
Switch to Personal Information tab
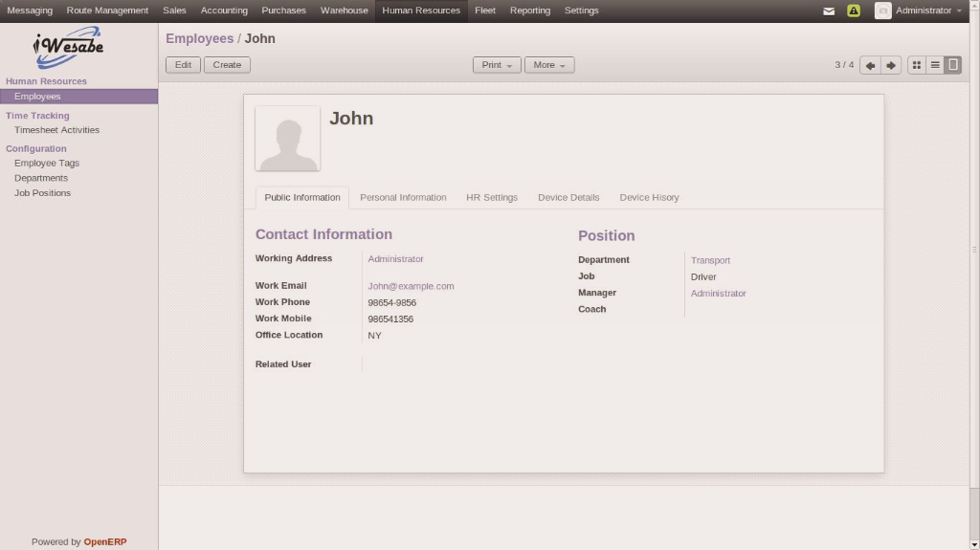(x=403, y=198)
